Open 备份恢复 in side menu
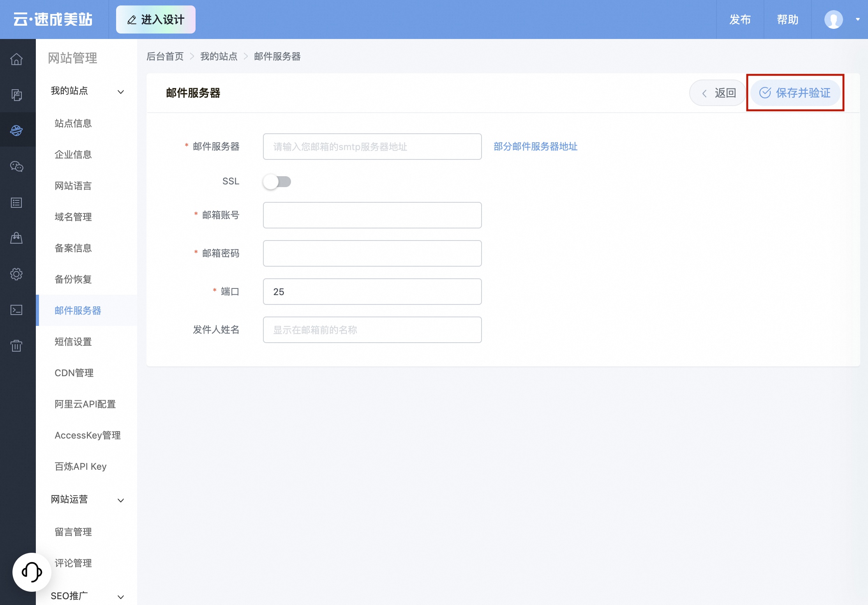The height and width of the screenshot is (605, 868). pos(73,280)
